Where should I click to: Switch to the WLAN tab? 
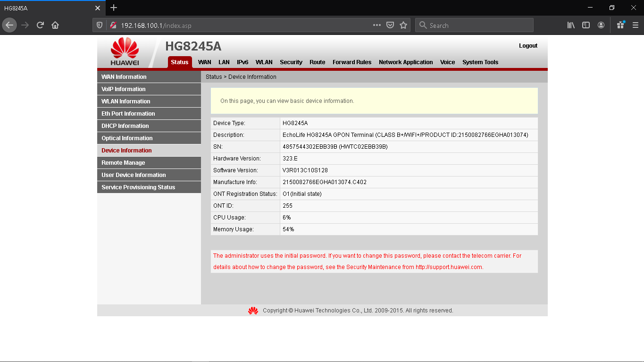tap(264, 62)
